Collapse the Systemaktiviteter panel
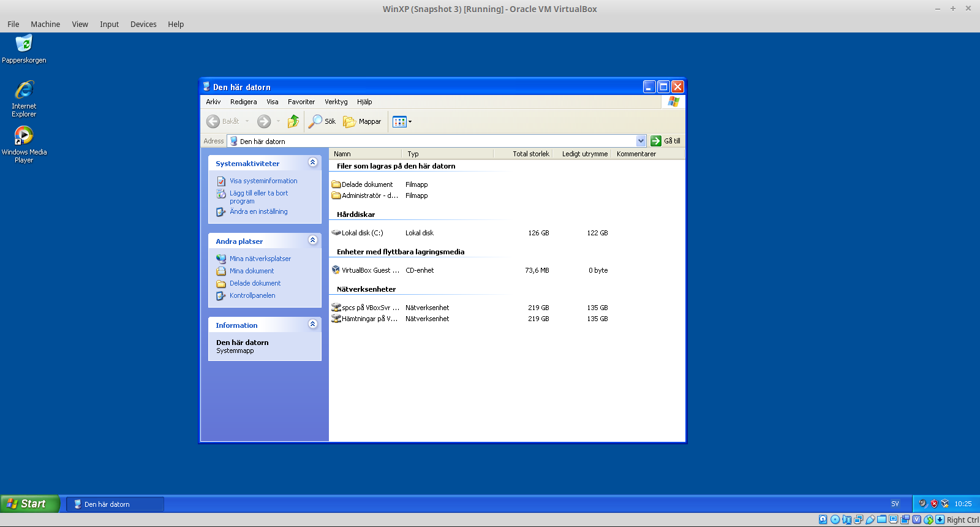 (x=313, y=162)
